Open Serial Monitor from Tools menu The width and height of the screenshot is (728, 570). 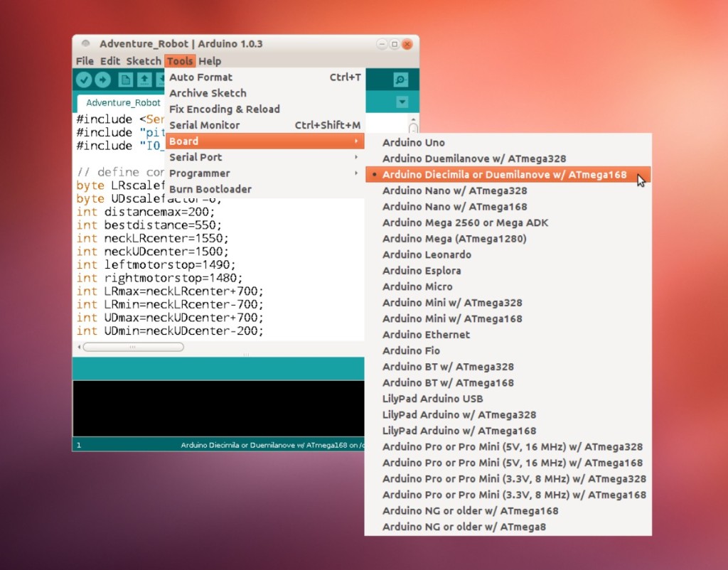[265, 125]
